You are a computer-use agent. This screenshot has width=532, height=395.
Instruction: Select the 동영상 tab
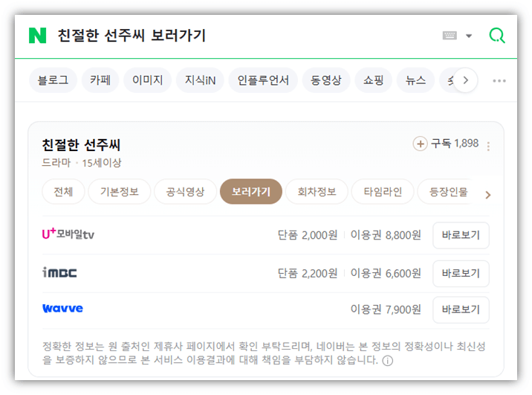(x=326, y=80)
